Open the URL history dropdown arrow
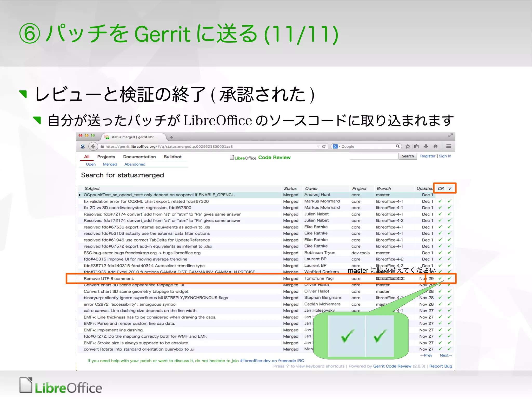This screenshot has height=399, width=532. (318, 147)
